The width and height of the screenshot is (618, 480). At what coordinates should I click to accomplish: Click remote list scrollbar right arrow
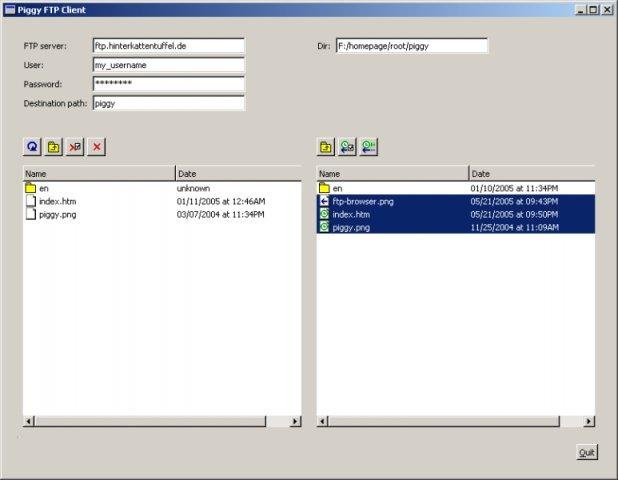(x=295, y=421)
